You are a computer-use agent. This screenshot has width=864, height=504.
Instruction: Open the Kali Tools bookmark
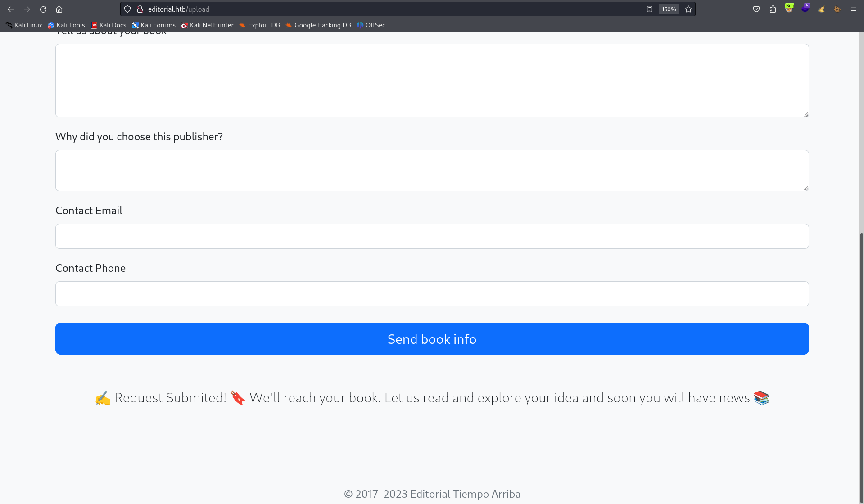(x=66, y=25)
